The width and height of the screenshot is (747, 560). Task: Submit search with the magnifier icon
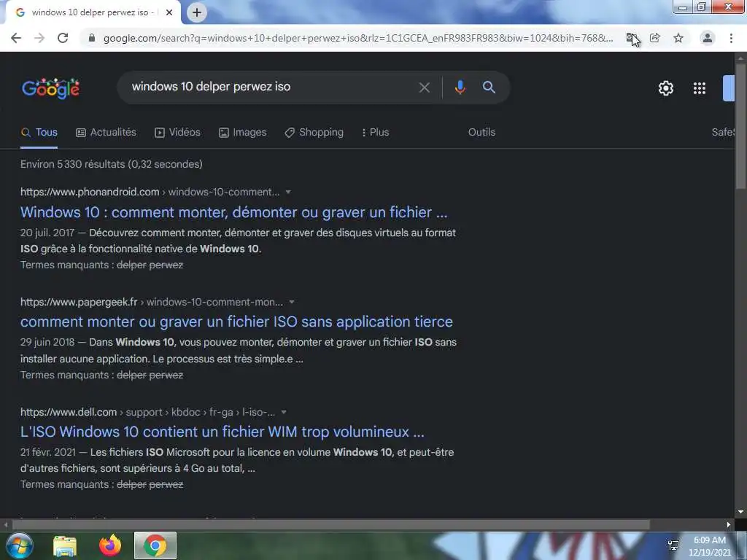489,87
